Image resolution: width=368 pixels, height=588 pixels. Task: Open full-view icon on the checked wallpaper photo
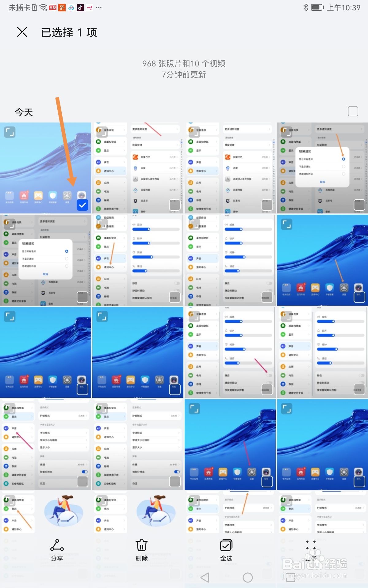click(x=10, y=132)
